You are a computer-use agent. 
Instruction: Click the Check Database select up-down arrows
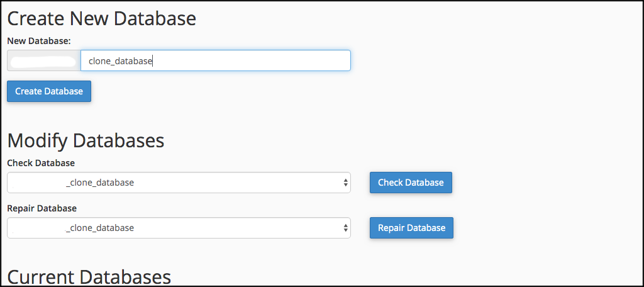tap(345, 183)
